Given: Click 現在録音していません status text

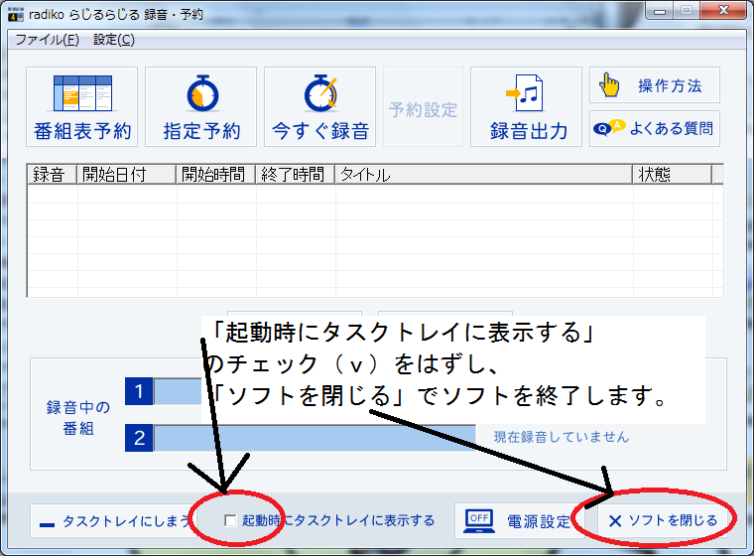Looking at the screenshot, I should tap(562, 437).
